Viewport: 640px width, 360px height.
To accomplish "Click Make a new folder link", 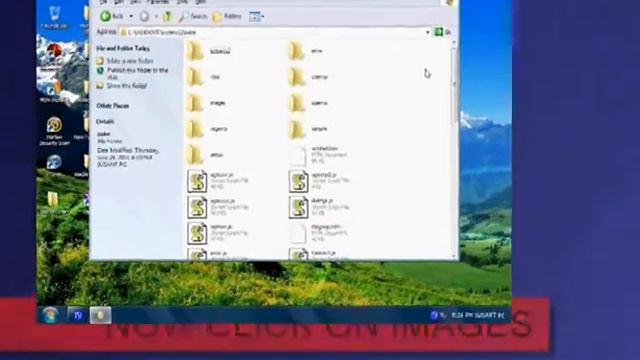I will (x=130, y=61).
